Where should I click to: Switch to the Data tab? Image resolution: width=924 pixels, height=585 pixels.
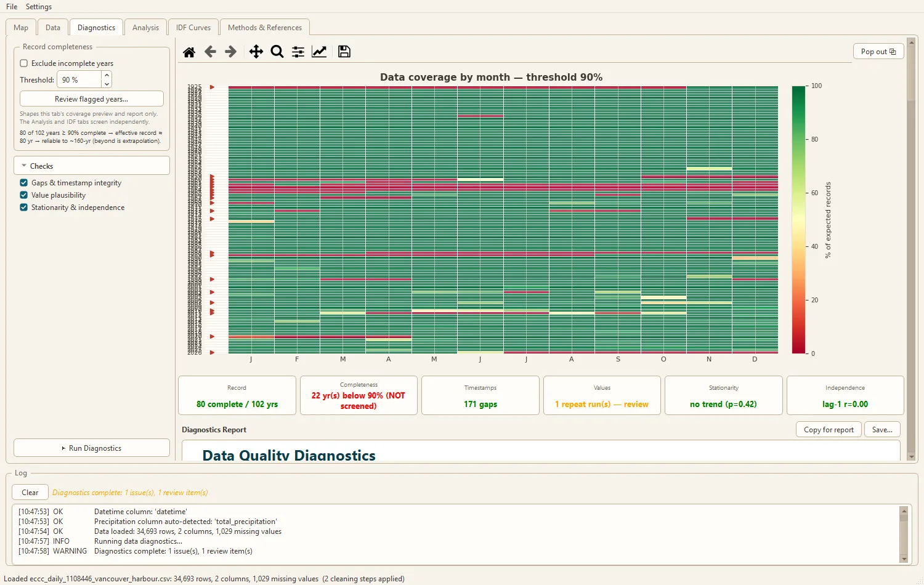tap(53, 28)
